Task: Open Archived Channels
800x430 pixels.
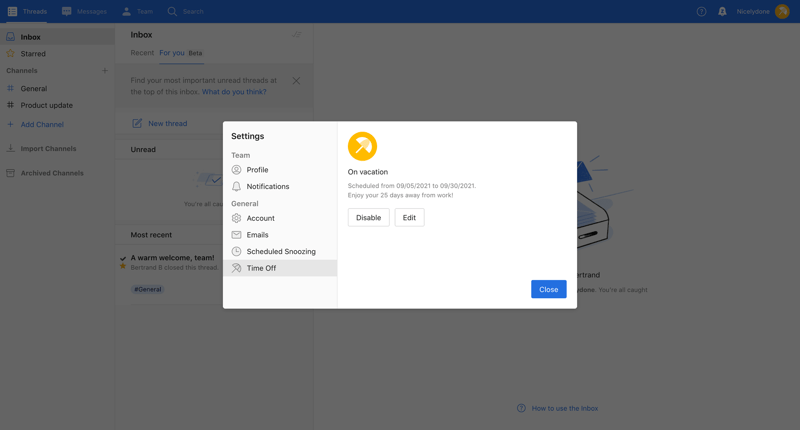Action: pyautogui.click(x=52, y=173)
